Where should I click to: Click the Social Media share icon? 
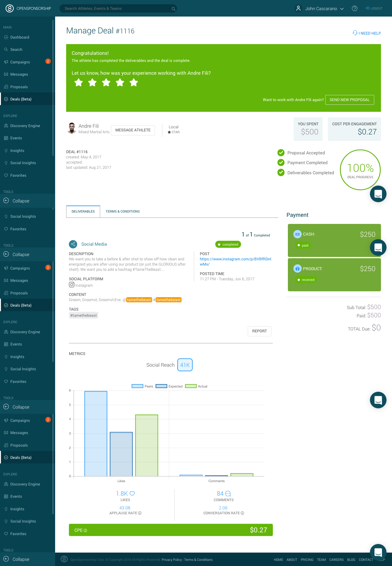point(73,244)
